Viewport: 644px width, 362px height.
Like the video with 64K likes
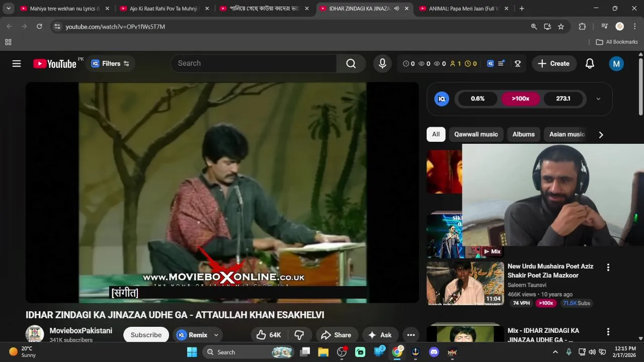pyautogui.click(x=269, y=335)
